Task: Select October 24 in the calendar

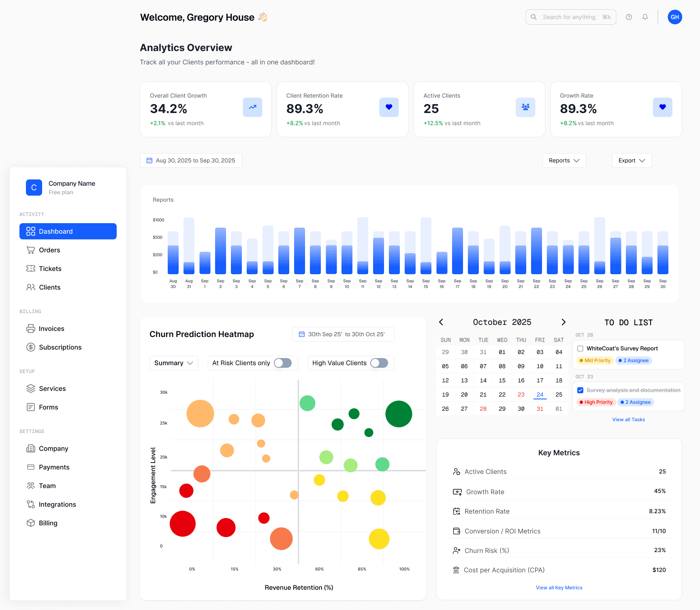Action: [x=540, y=395]
